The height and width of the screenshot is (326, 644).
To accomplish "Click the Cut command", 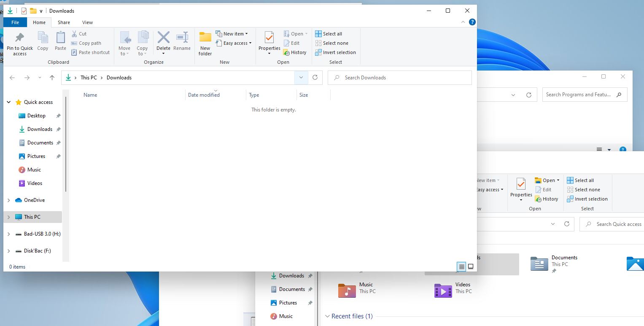I will coord(79,34).
